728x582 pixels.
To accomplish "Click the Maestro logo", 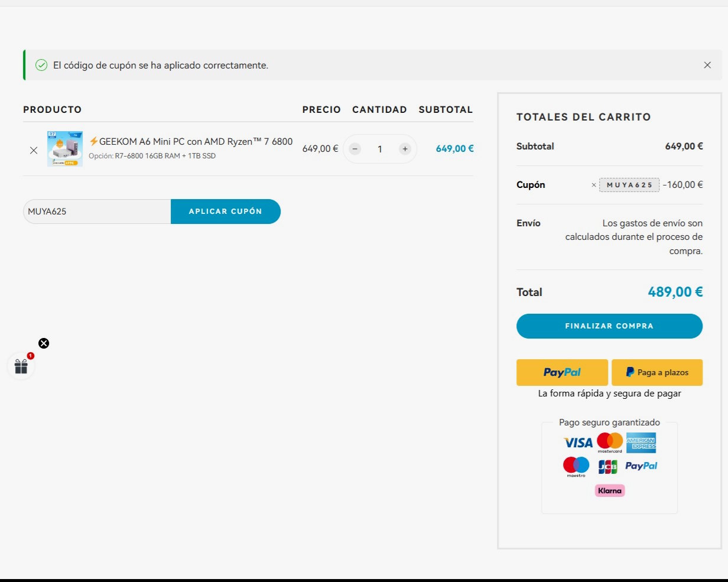I will point(576,466).
